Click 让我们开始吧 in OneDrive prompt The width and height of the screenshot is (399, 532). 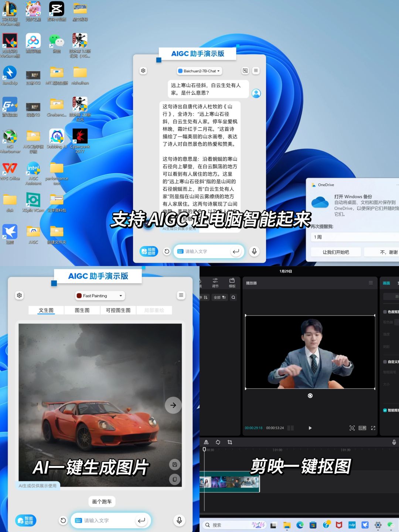pyautogui.click(x=336, y=252)
